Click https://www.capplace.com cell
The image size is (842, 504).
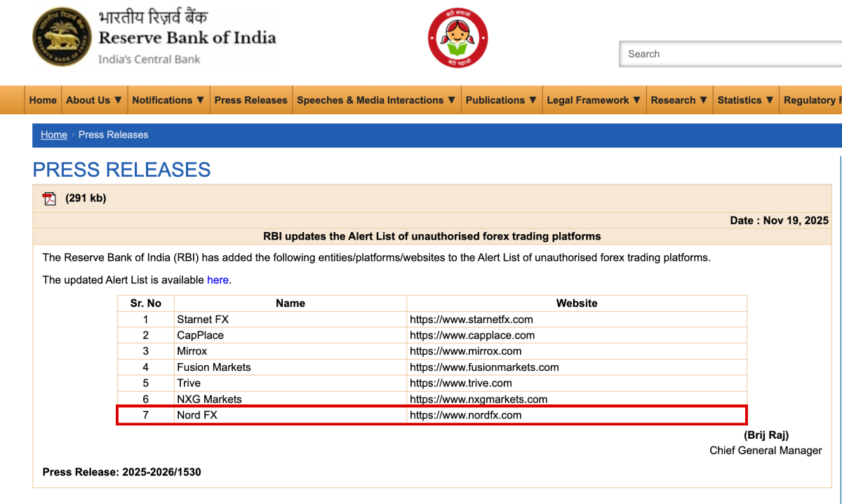tap(577, 335)
